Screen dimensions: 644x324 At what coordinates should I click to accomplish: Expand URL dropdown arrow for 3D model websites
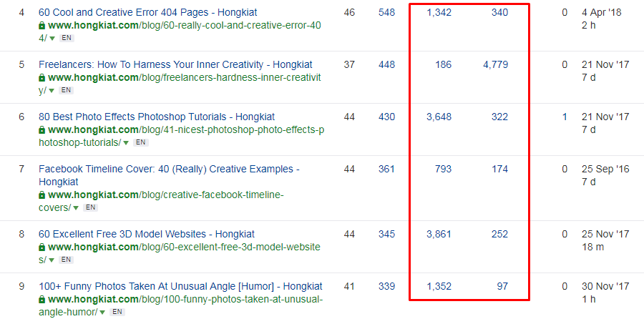click(x=52, y=260)
